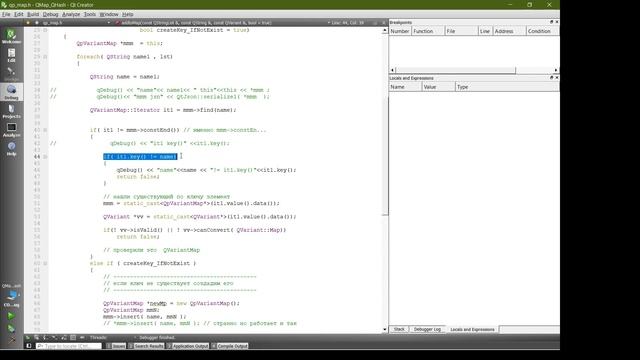This screenshot has height=360, width=640.
Task: Click the Breakpoints horizontal scrollbar thumb
Action: click(x=456, y=70)
